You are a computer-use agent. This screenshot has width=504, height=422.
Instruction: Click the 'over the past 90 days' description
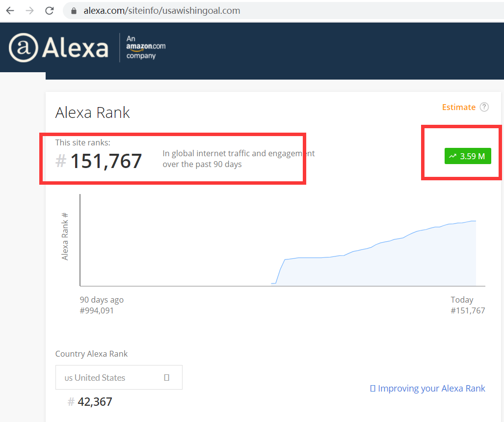[202, 165]
